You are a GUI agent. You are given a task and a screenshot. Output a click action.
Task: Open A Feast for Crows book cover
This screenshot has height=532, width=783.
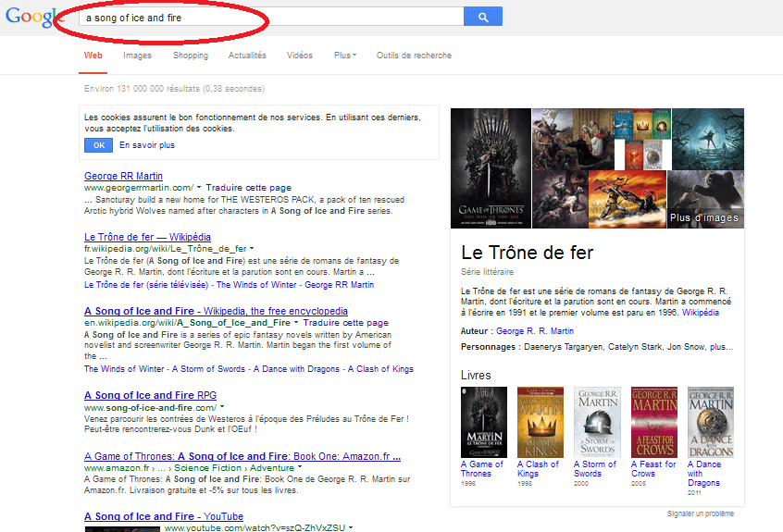tap(654, 422)
